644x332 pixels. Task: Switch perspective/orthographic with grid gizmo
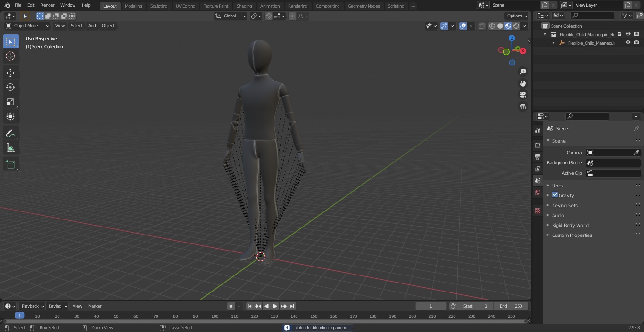click(x=522, y=107)
